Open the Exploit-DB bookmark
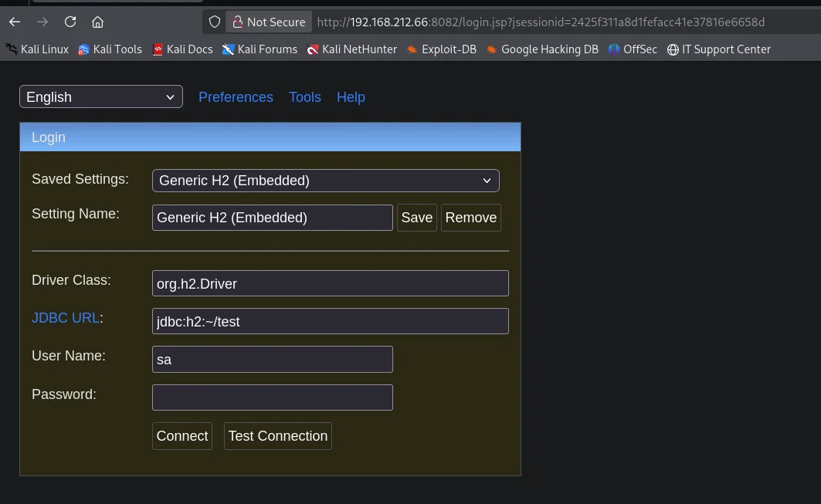The height and width of the screenshot is (504, 821). (441, 49)
